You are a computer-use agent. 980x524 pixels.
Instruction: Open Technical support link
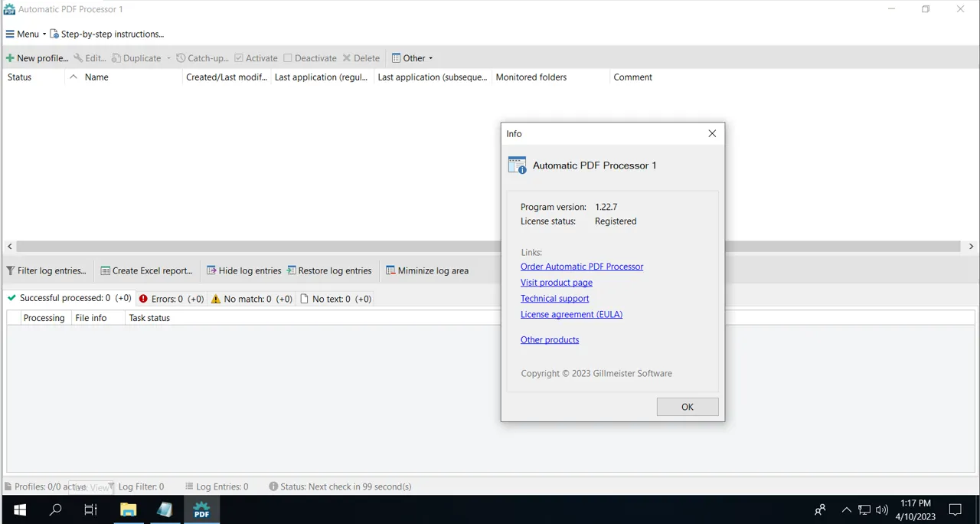[x=554, y=299]
